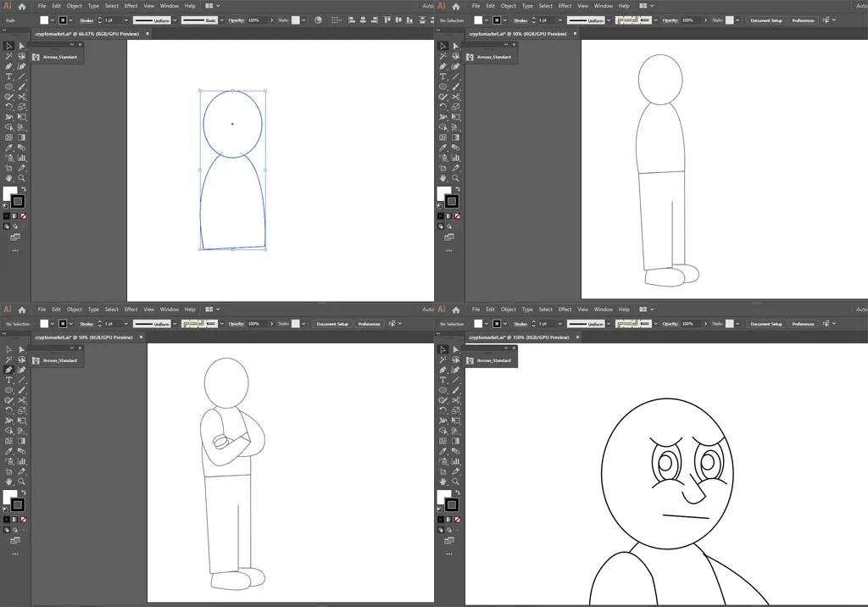Open fill color dropdown in top-left window
This screenshot has height=607, width=868.
(x=53, y=20)
